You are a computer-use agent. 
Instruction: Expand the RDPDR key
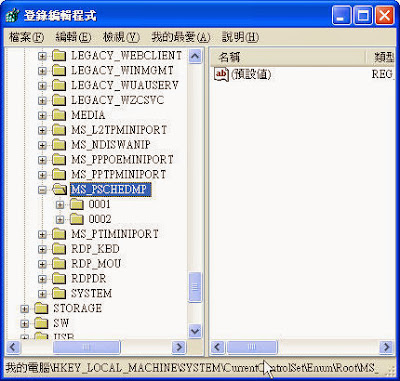[x=42, y=279]
